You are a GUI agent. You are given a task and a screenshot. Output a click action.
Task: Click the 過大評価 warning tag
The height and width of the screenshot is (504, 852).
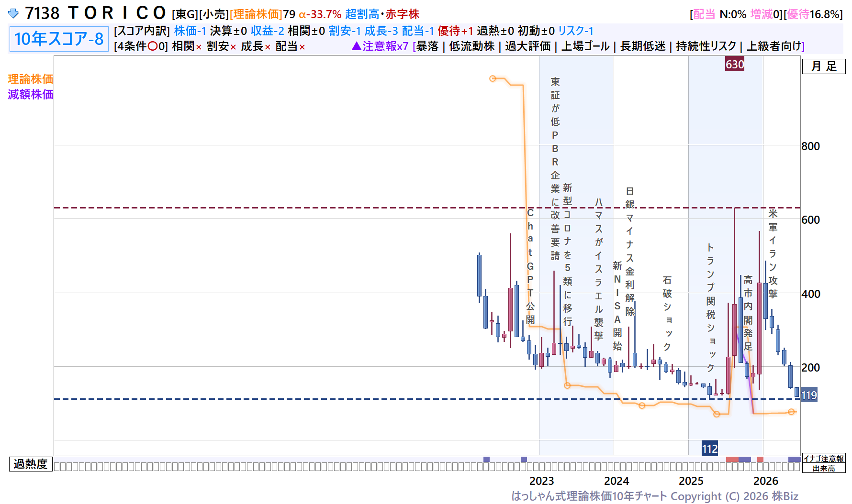pyautogui.click(x=528, y=46)
